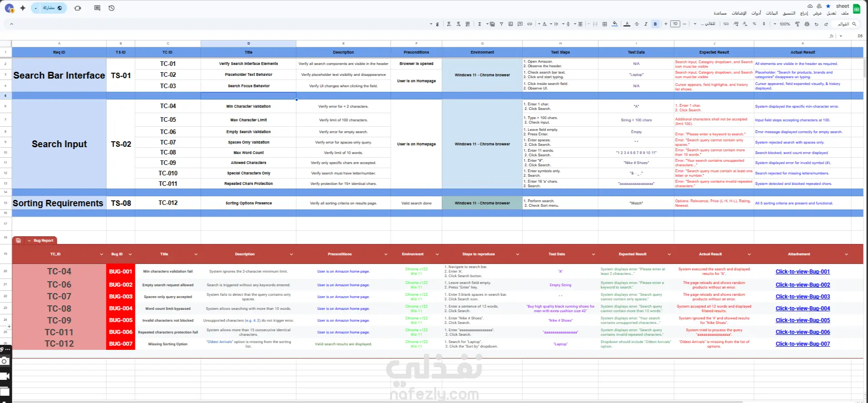Open the Bug Report table name dropdown
This screenshot has height=403, width=868.
point(30,241)
